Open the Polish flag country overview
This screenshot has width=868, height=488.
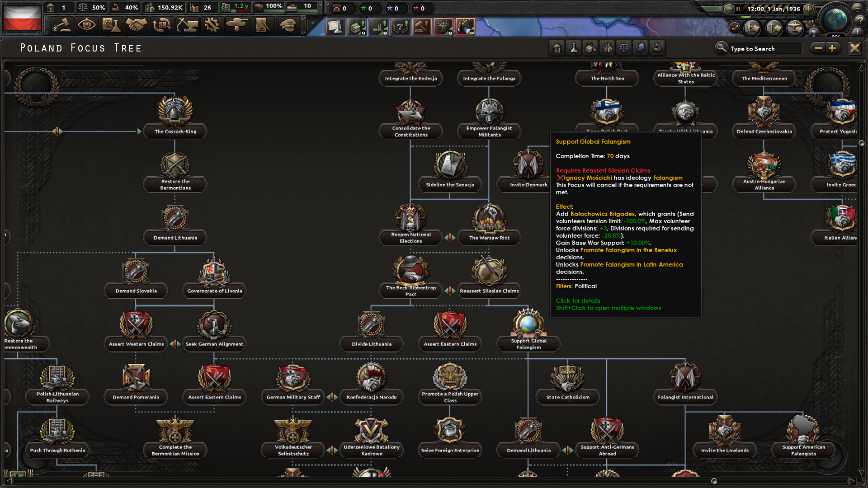pos(22,17)
